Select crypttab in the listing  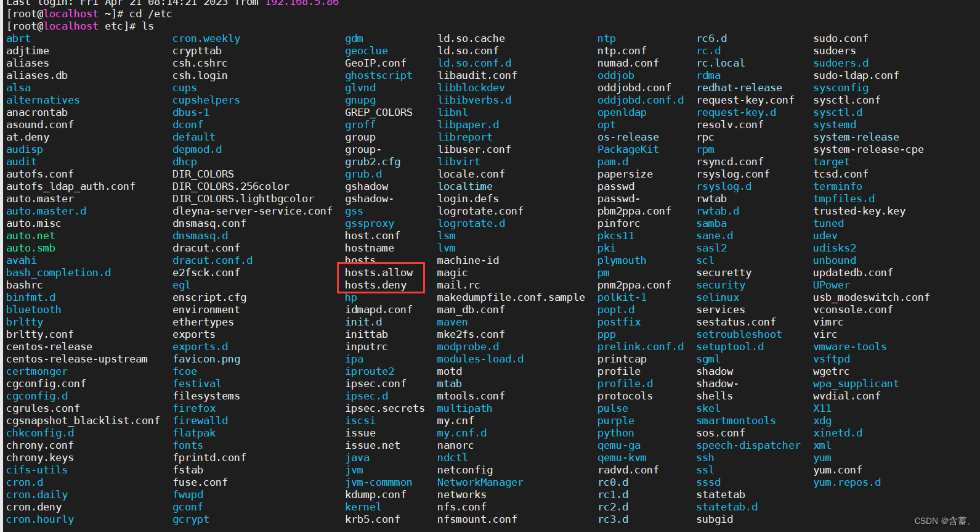point(197,51)
